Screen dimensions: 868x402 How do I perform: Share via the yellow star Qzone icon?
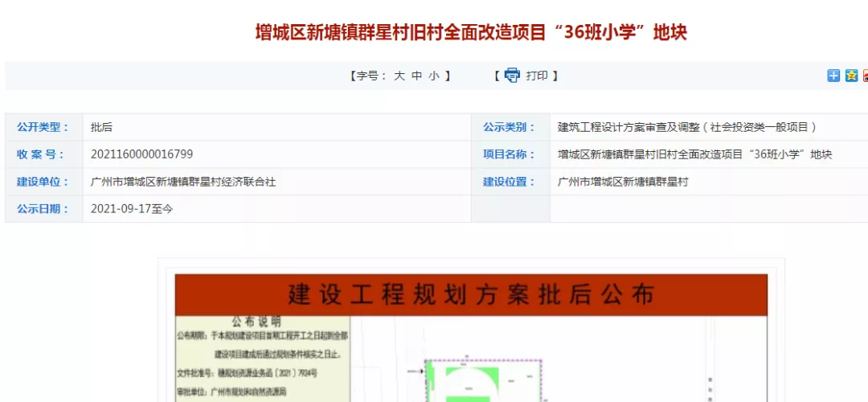point(851,76)
